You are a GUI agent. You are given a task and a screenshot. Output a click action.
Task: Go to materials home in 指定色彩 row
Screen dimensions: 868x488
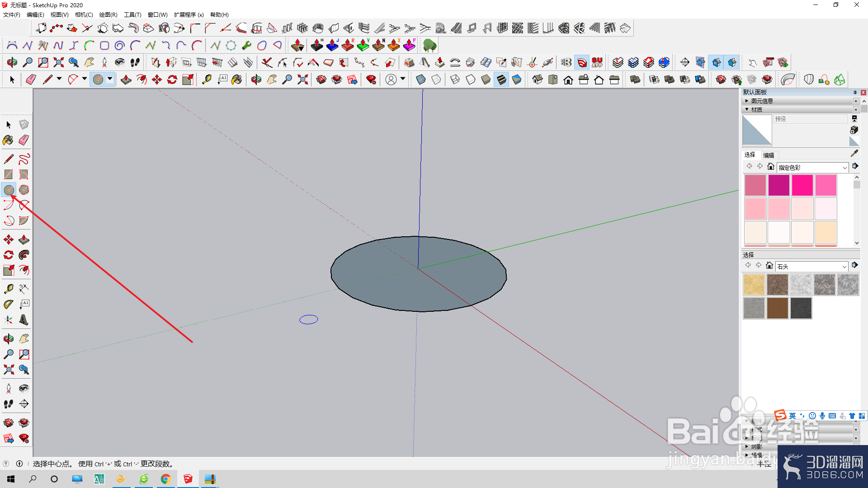[771, 166]
